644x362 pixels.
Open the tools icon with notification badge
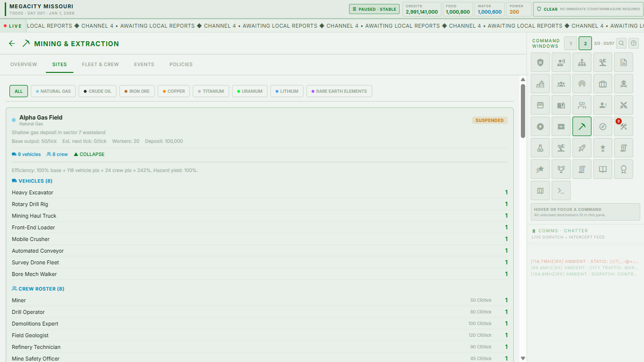pos(624,126)
